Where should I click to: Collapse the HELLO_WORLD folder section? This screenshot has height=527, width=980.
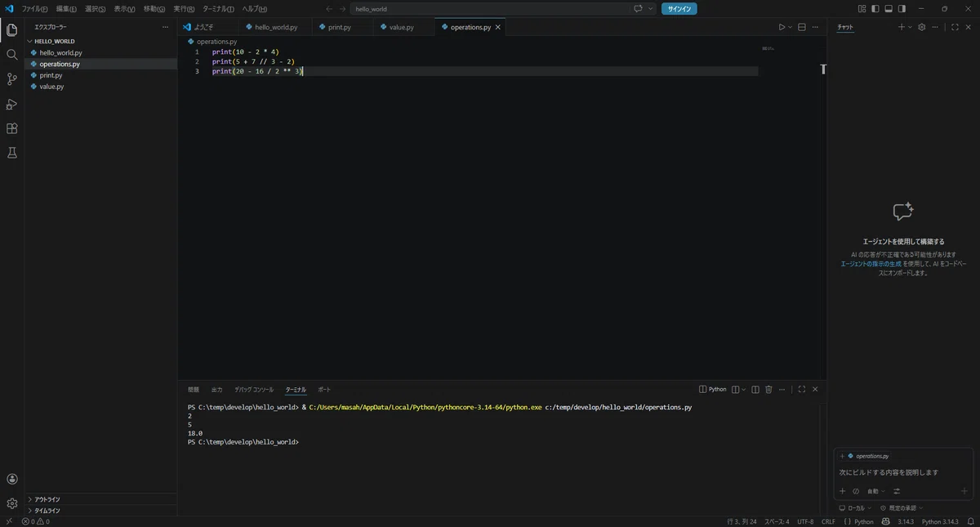(101, 41)
